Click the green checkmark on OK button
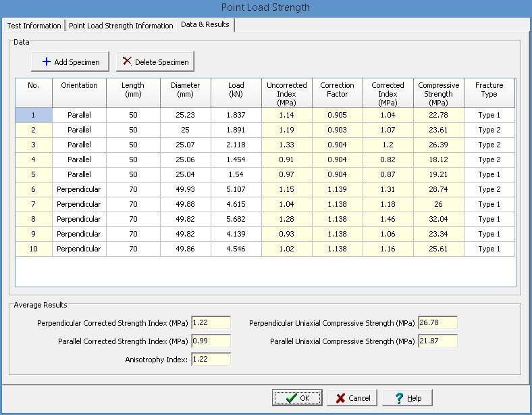Screen dimensions: 532x415 tap(291, 398)
